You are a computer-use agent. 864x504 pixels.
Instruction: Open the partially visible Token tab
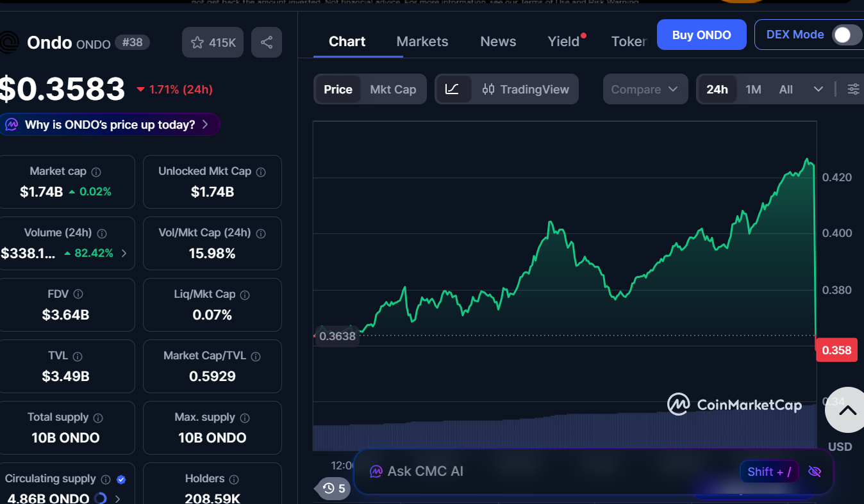pos(629,42)
